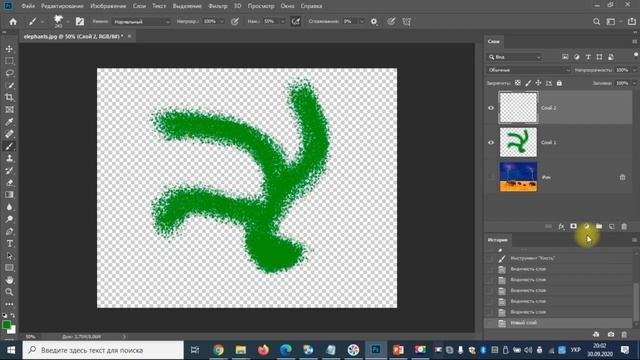Screen dimensions: 640x360
Task: Select the Dodge tool
Action: click(x=9, y=219)
